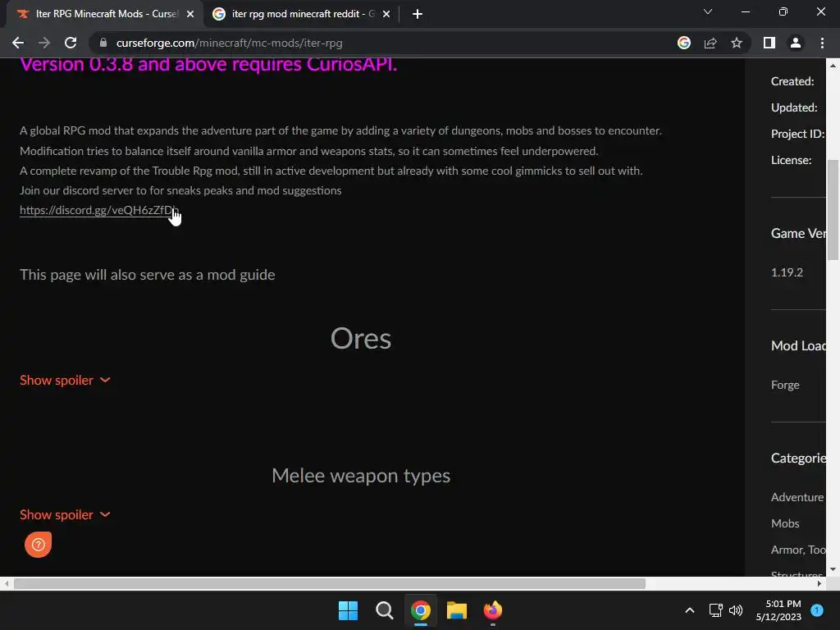The image size is (840, 630).
Task: Open the Forge mod loader link
Action: click(x=785, y=386)
